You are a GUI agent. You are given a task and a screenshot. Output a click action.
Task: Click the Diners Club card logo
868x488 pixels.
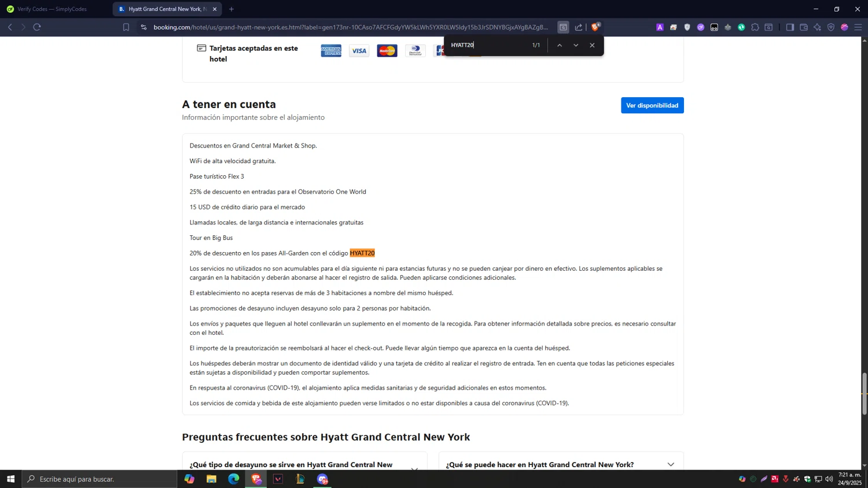click(x=415, y=51)
